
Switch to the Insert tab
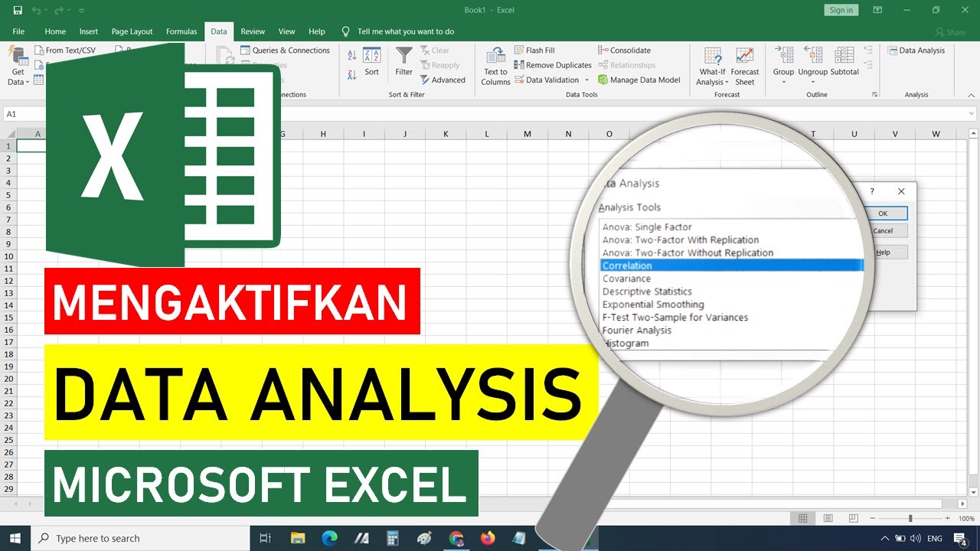[89, 31]
